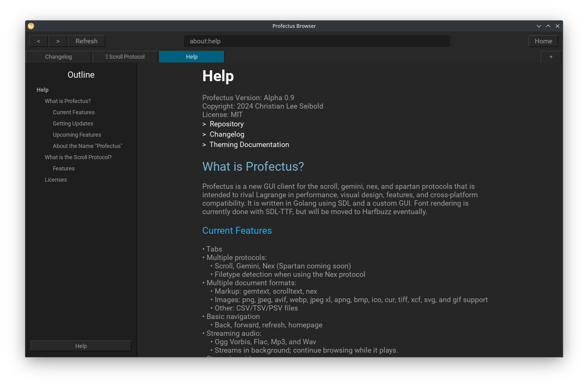The image size is (588, 387).
Task: Maximize window using the up chevron
Action: [548, 26]
